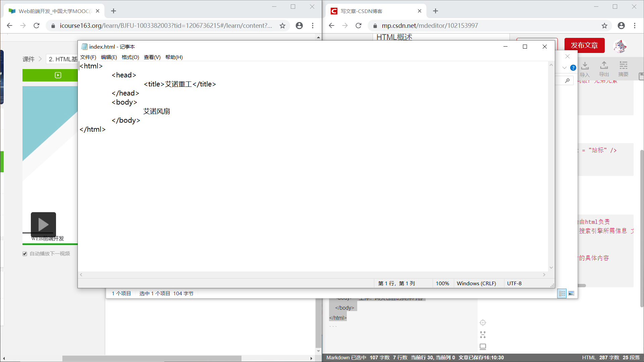
Task: Open the 格式(O) menu in Notepad
Action: tap(130, 57)
